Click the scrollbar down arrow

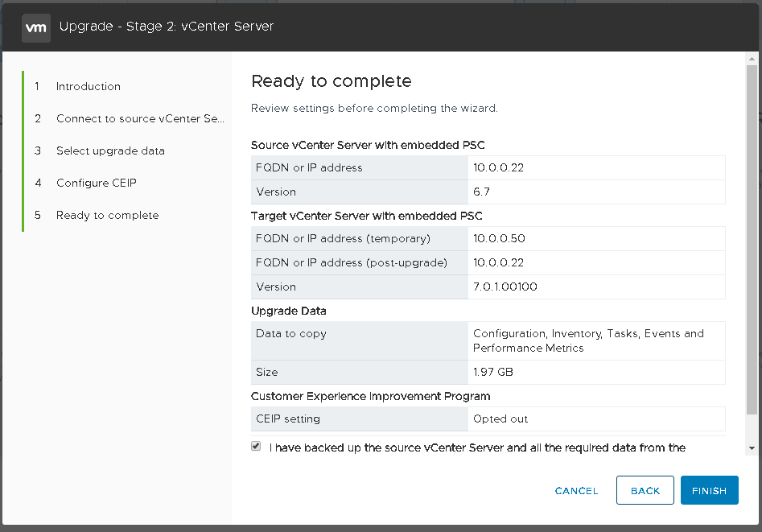point(752,447)
